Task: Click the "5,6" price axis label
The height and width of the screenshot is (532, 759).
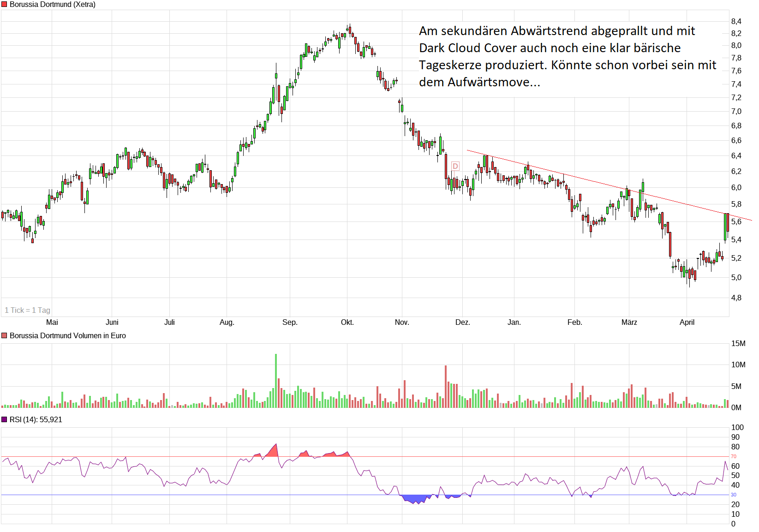Action: point(736,222)
